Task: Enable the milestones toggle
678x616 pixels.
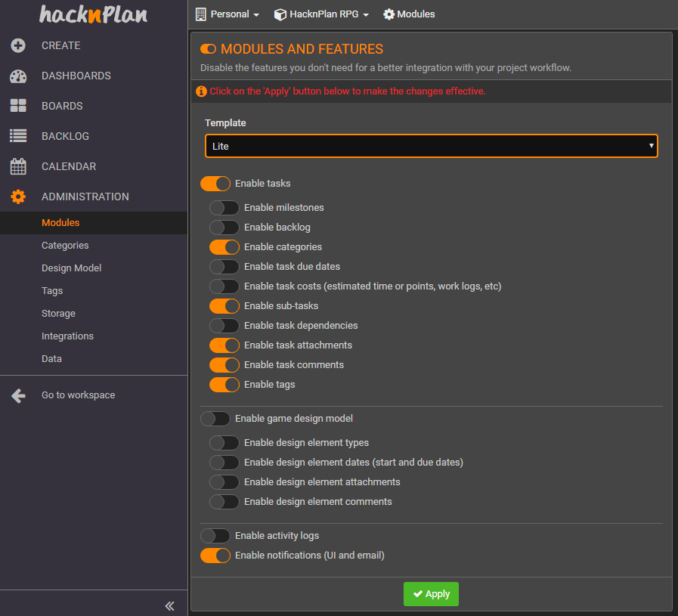Action: [x=224, y=208]
